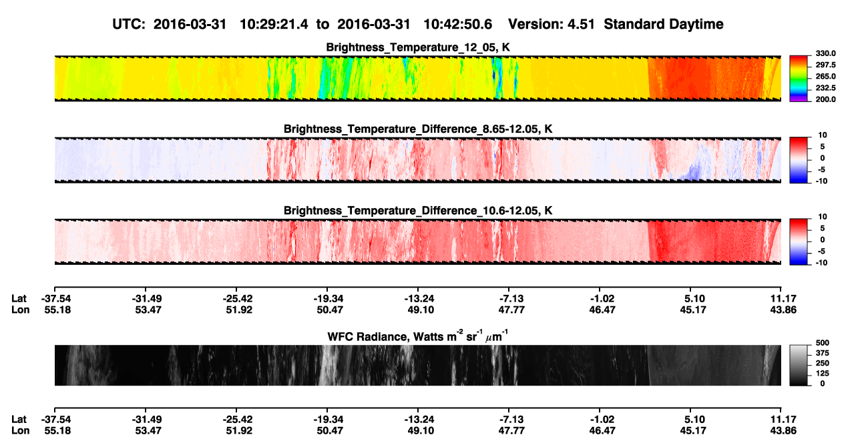Click the 'Lon' label under the WFC Radiance panel
This screenshot has width=868, height=445.
[x=19, y=430]
